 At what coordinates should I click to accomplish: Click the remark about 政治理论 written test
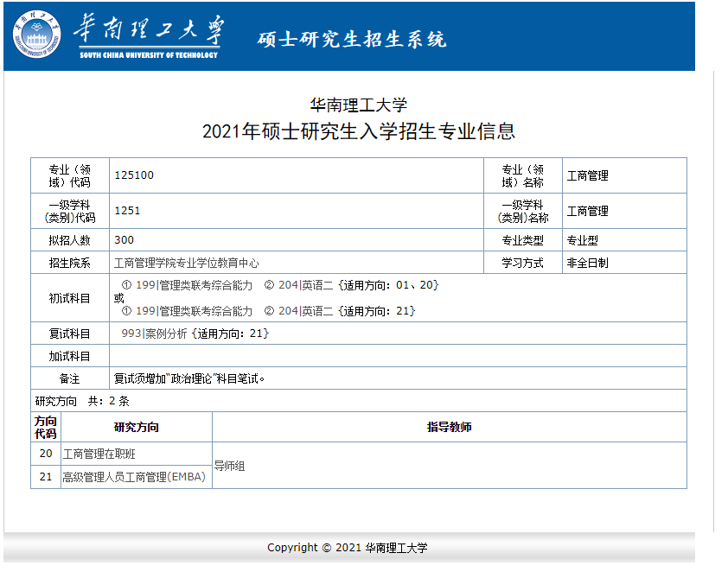[x=189, y=378]
